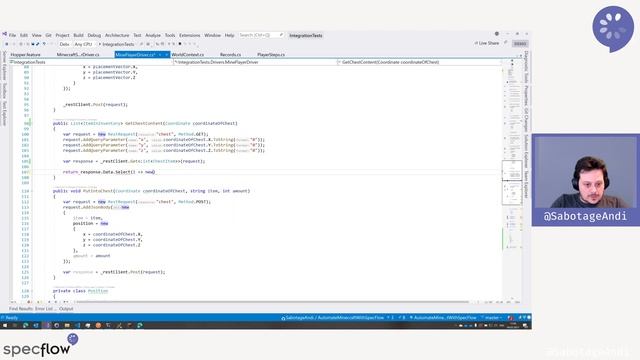The image size is (640, 360).
Task: Click the PutIntoChest method name in code
Action: 98,191
